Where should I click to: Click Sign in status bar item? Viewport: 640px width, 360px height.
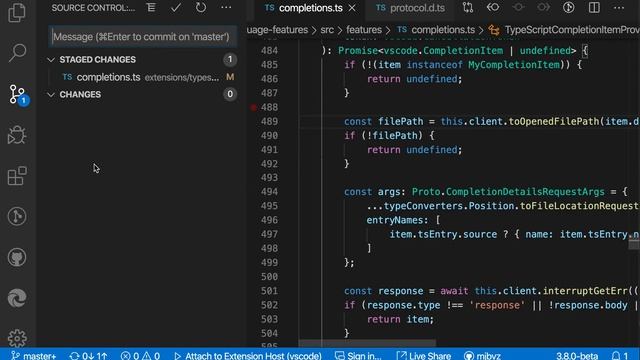pyautogui.click(x=358, y=355)
